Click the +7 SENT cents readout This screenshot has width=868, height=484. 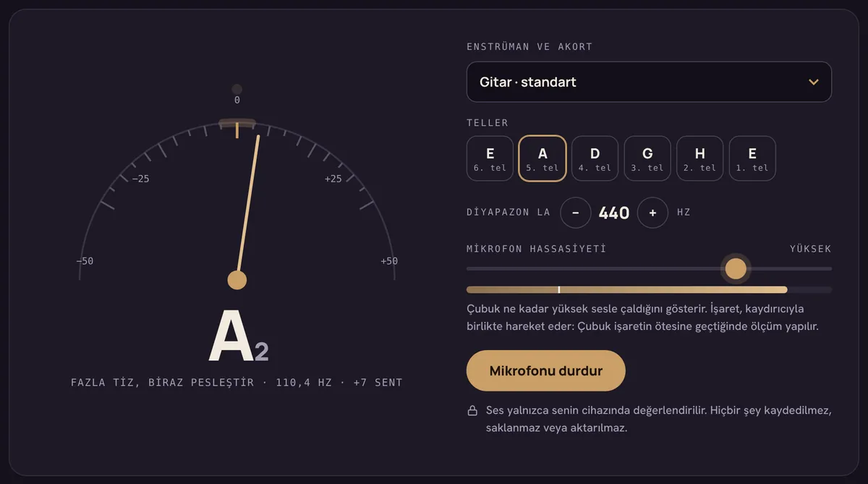click(x=378, y=382)
